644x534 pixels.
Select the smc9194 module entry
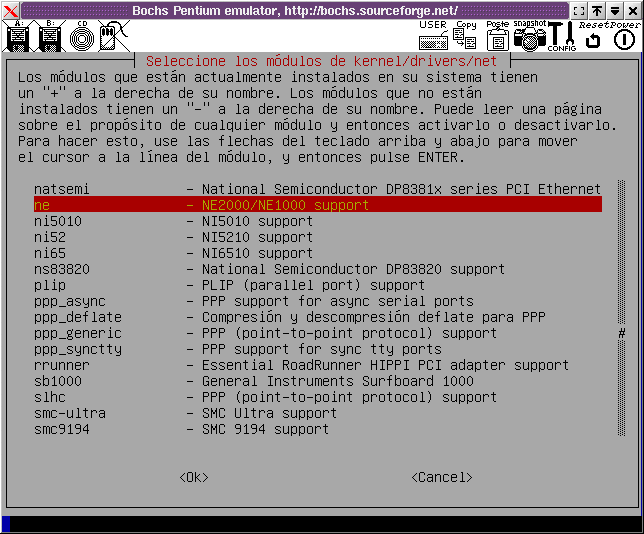316,429
